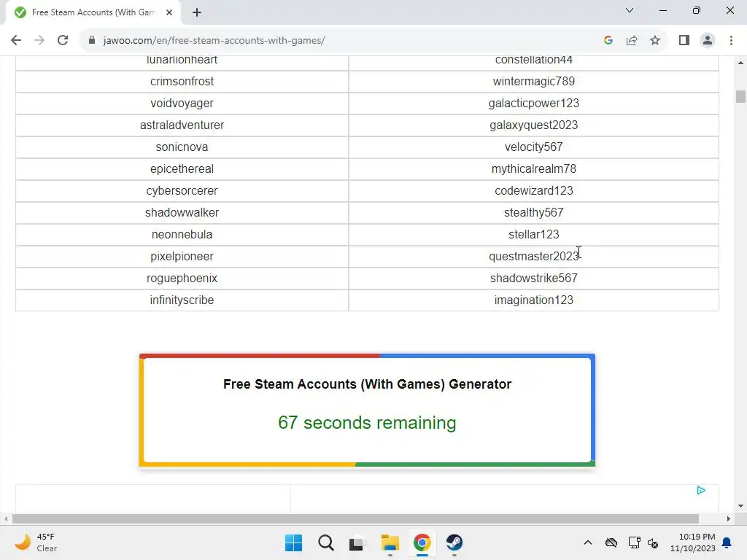Click the password stealthy567
The height and width of the screenshot is (560, 747).
(x=533, y=213)
